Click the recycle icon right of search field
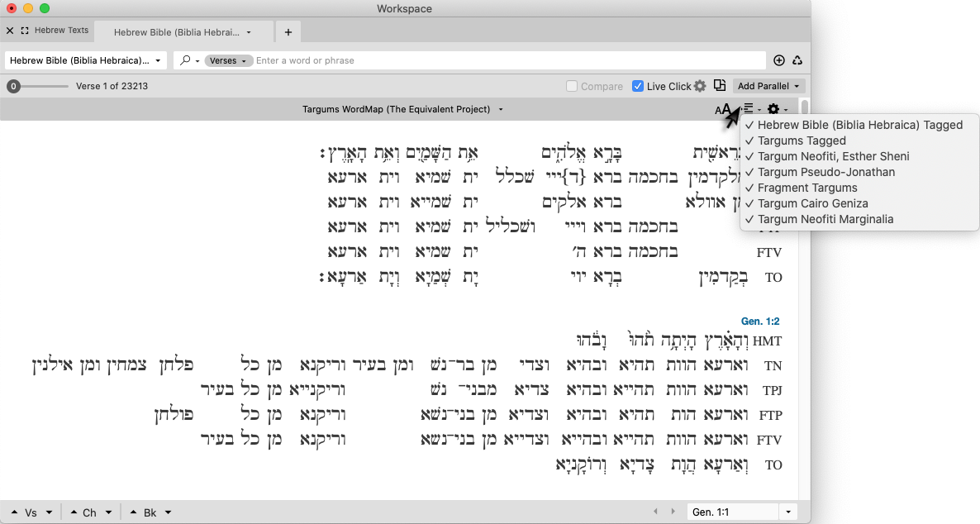This screenshot has height=524, width=980. [x=797, y=60]
